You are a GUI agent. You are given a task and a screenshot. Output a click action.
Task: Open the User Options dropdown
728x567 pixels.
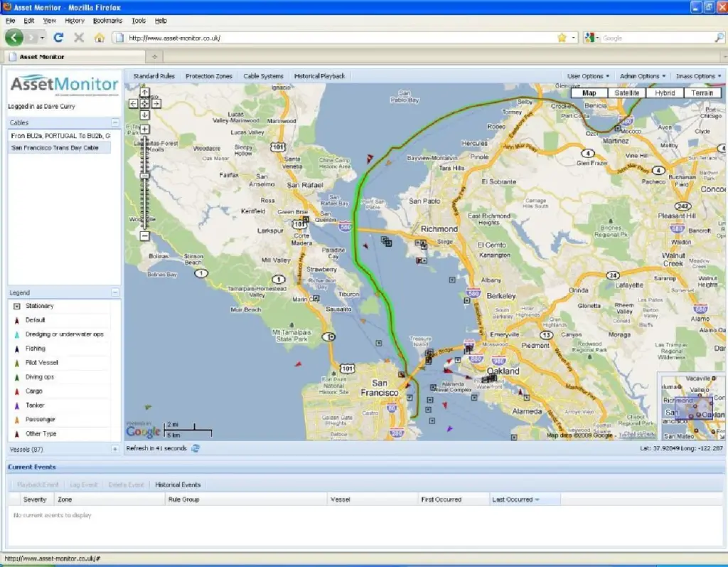[x=588, y=75]
